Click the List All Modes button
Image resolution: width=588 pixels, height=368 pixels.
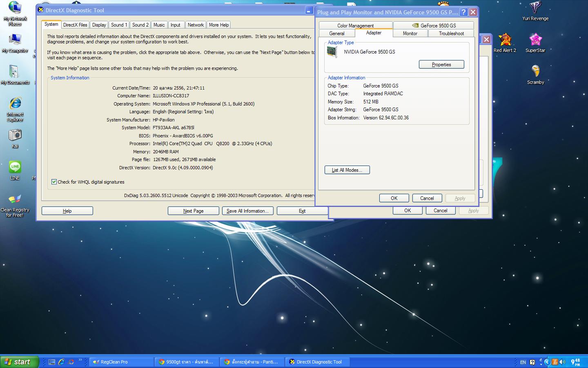click(x=347, y=170)
